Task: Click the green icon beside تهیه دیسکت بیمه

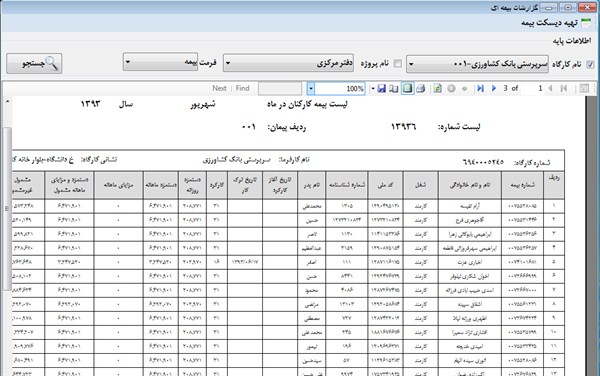Action: coord(586,23)
